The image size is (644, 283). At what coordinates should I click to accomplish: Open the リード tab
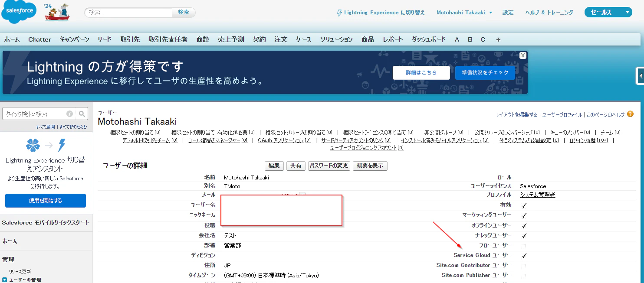[x=105, y=39]
